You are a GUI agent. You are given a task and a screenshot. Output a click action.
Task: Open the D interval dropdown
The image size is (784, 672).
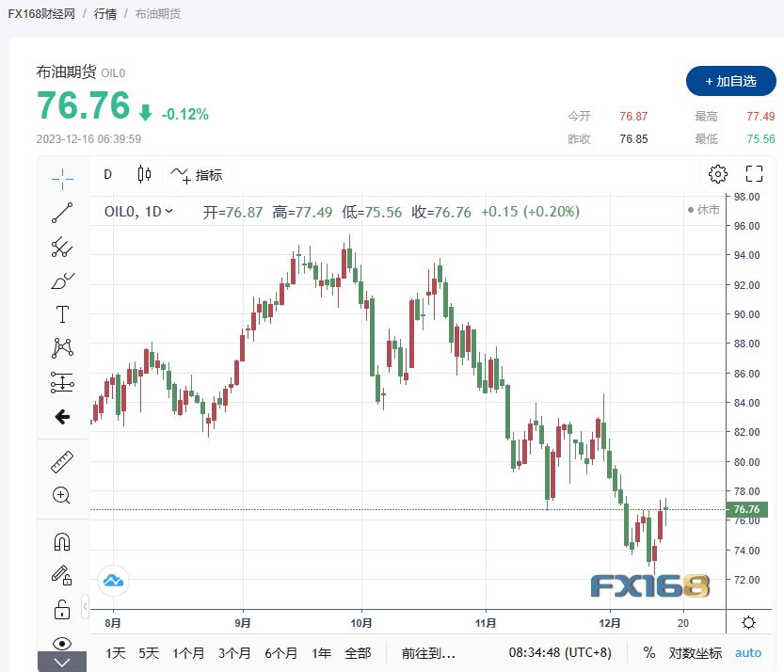click(x=107, y=174)
